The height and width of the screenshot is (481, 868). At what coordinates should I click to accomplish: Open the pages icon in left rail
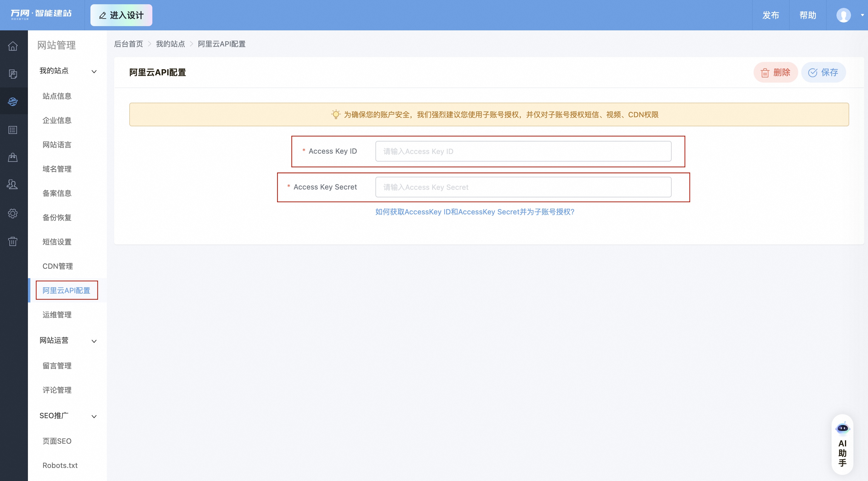[13, 74]
